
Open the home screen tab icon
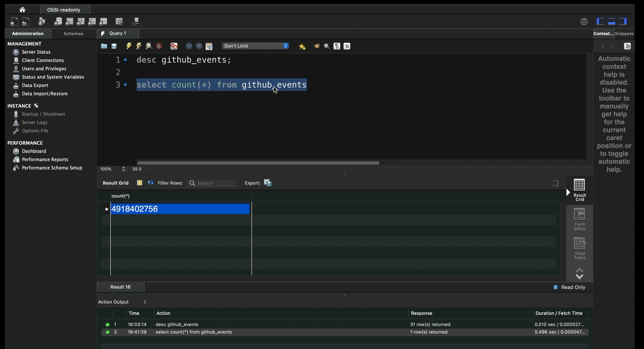tap(22, 10)
